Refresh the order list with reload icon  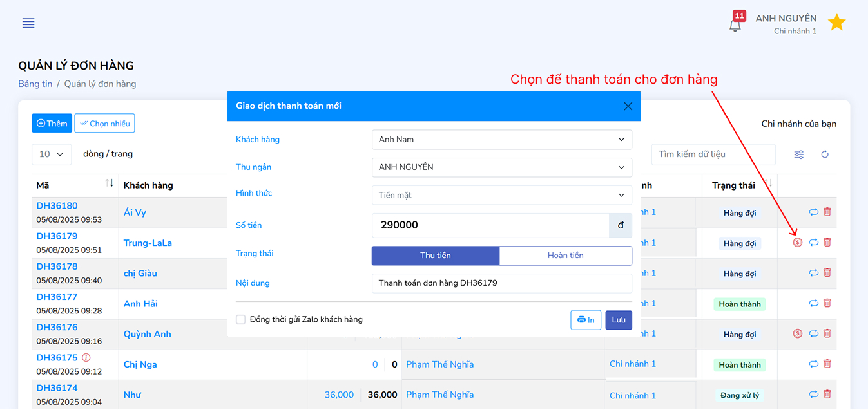pyautogui.click(x=825, y=154)
